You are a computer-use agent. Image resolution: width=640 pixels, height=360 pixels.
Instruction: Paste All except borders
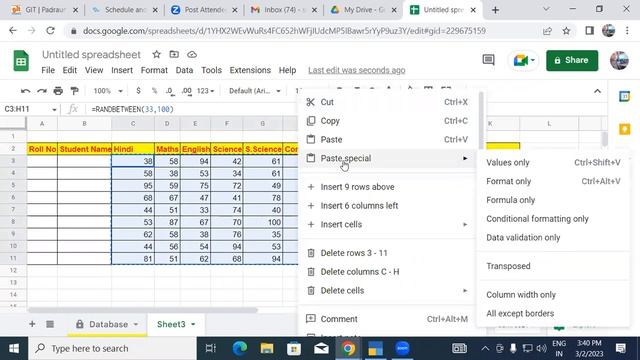click(553, 313)
